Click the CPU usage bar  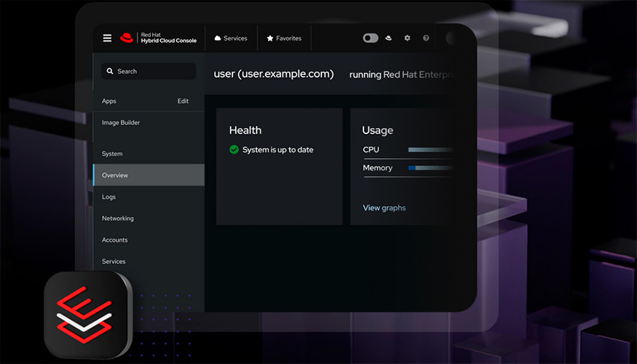[x=430, y=149]
